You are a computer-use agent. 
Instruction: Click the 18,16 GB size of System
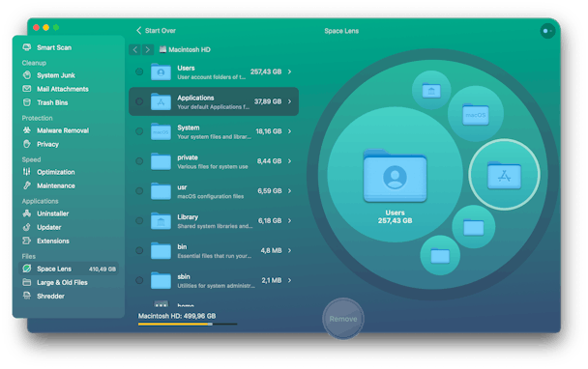(269, 131)
